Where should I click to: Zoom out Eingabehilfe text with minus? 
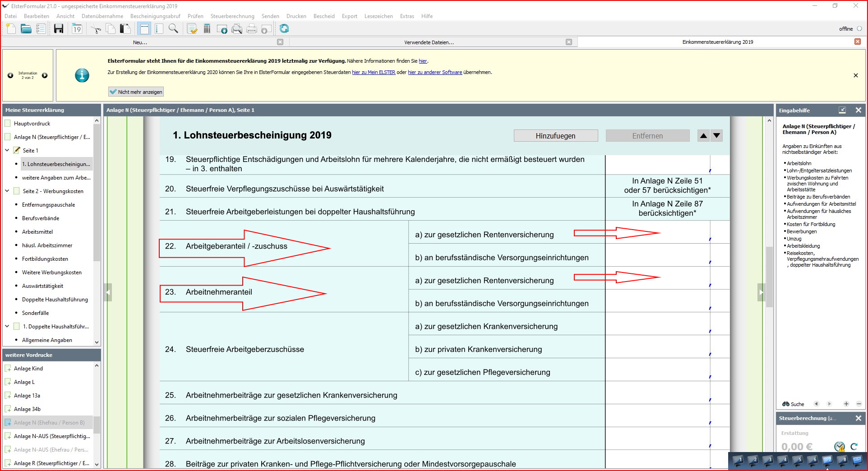(x=859, y=404)
